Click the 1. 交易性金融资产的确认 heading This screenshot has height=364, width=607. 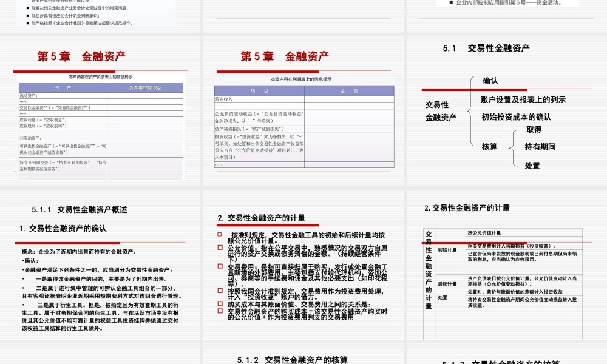pyautogui.click(x=63, y=228)
